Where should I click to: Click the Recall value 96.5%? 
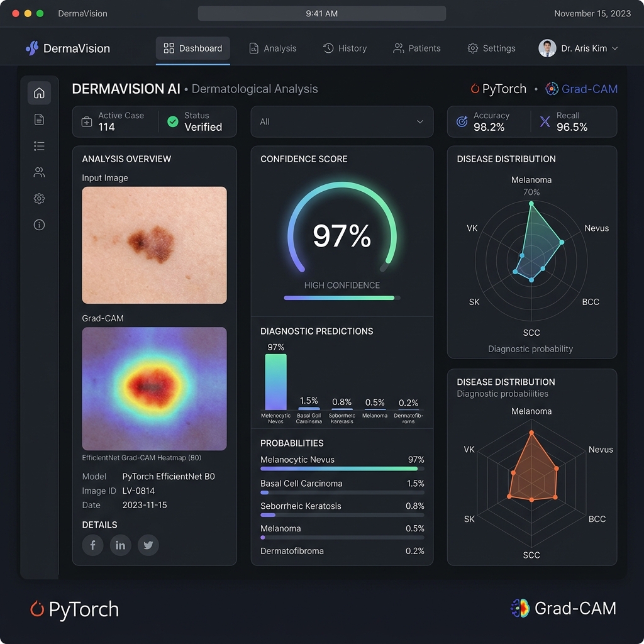(572, 127)
